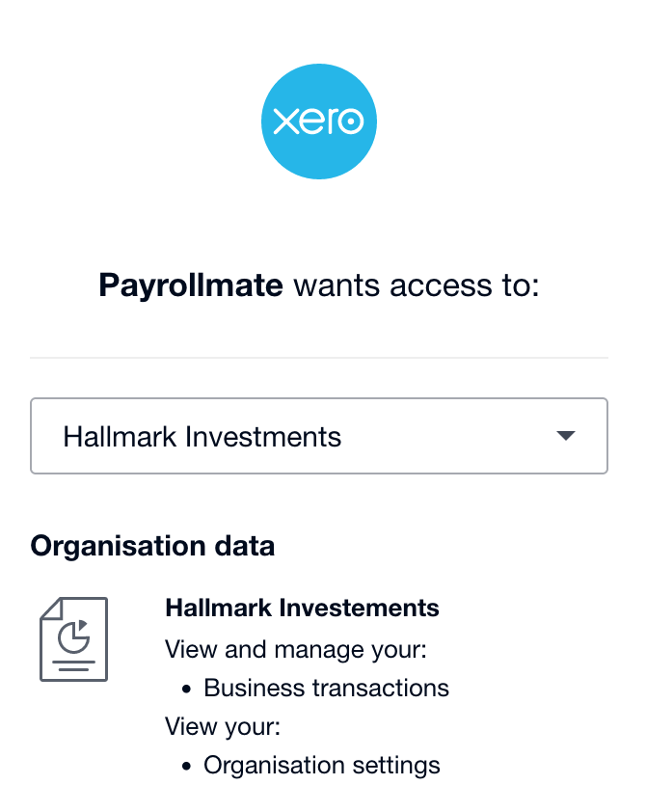Select the Organisation settings permission item
The width and height of the screenshot is (646, 812).
[x=322, y=766]
